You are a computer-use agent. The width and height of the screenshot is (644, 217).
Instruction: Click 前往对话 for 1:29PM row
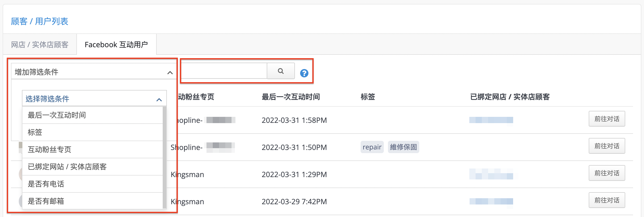pos(607,173)
